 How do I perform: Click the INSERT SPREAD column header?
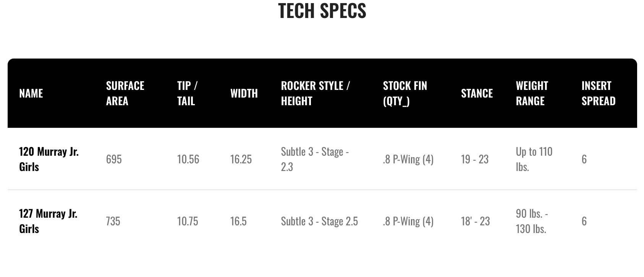pos(599,93)
